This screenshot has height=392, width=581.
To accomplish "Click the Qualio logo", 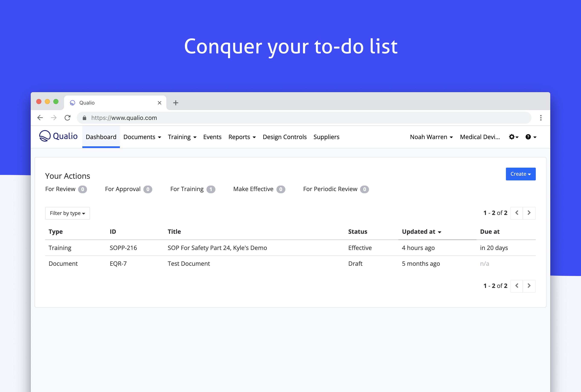I will [x=58, y=136].
